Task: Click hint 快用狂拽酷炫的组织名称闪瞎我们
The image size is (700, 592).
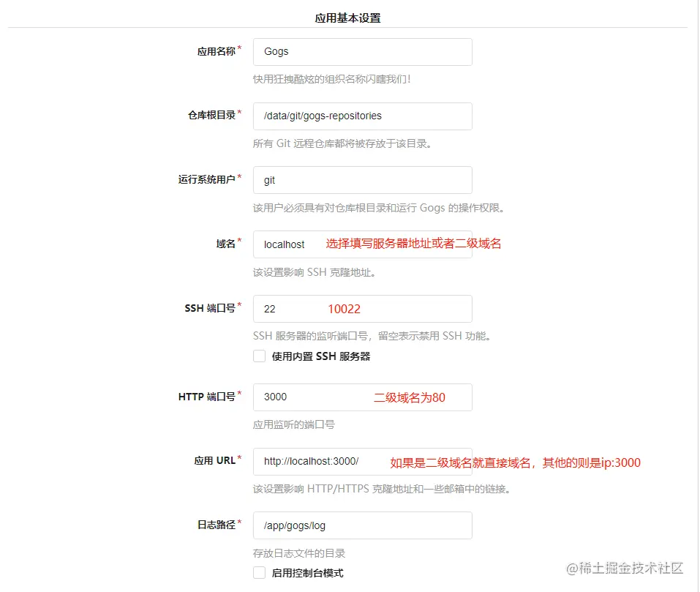Action: click(331, 79)
